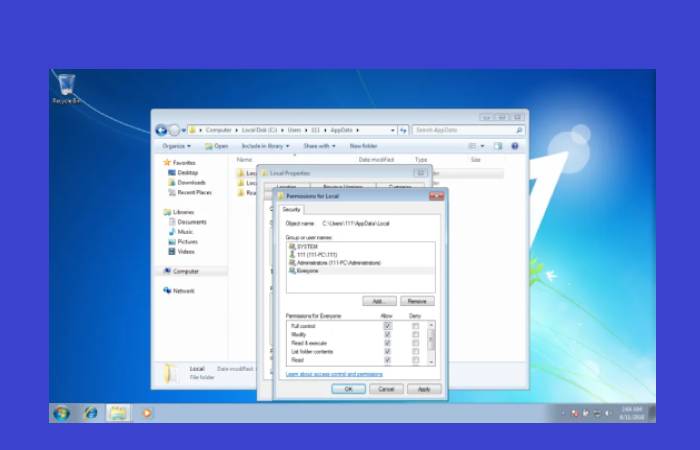Select Everyone in the user list
This screenshot has width=700, height=450.
coord(361,271)
